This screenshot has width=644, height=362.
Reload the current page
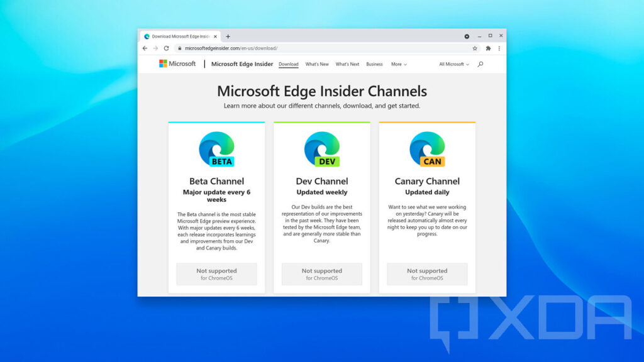[166, 48]
